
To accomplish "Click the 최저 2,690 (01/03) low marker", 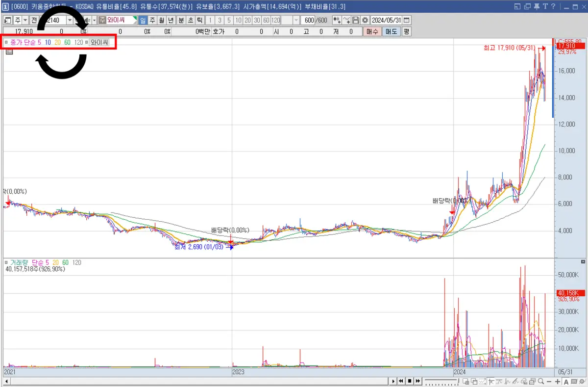I will pos(198,247).
